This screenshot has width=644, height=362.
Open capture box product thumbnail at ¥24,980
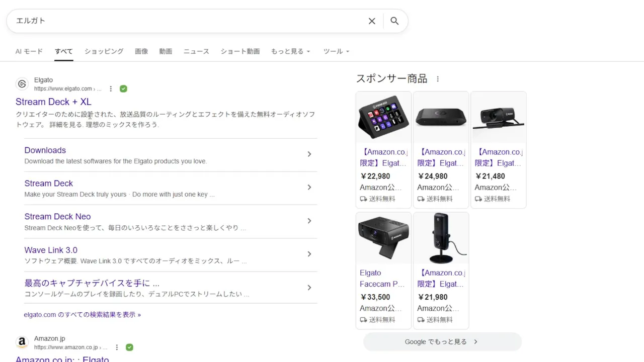click(x=441, y=118)
